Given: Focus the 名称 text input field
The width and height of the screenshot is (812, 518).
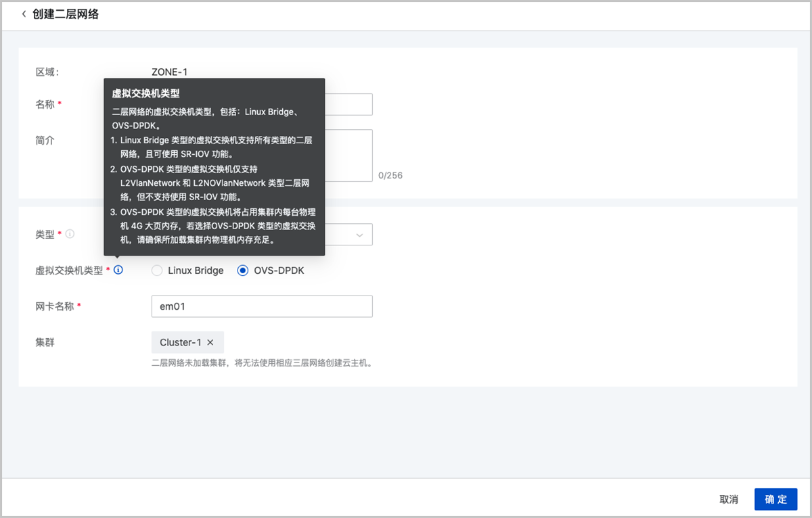Looking at the screenshot, I should point(348,104).
